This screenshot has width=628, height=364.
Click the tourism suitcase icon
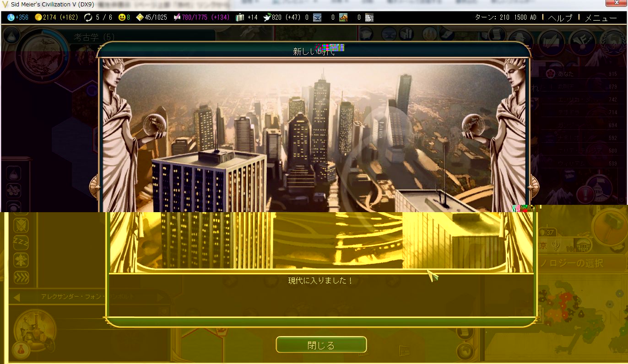pyautogui.click(x=240, y=18)
